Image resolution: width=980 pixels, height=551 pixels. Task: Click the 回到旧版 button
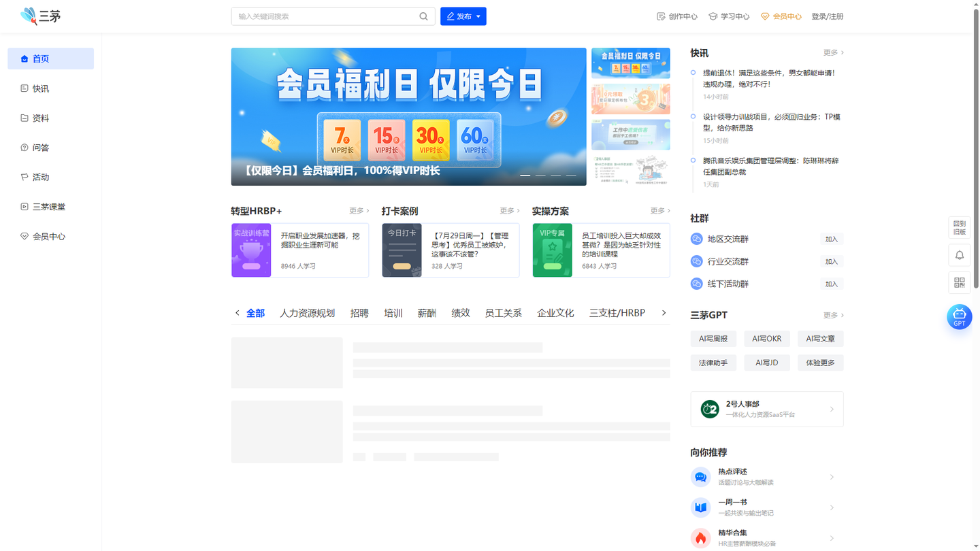[960, 227]
